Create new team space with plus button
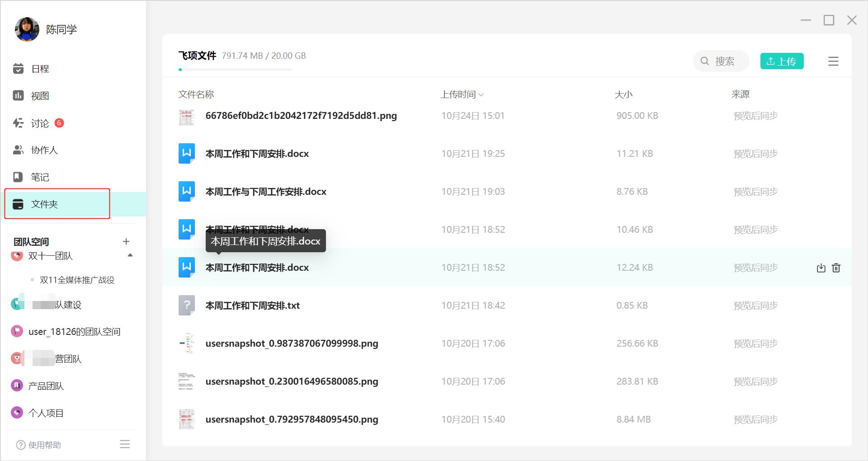 point(127,241)
